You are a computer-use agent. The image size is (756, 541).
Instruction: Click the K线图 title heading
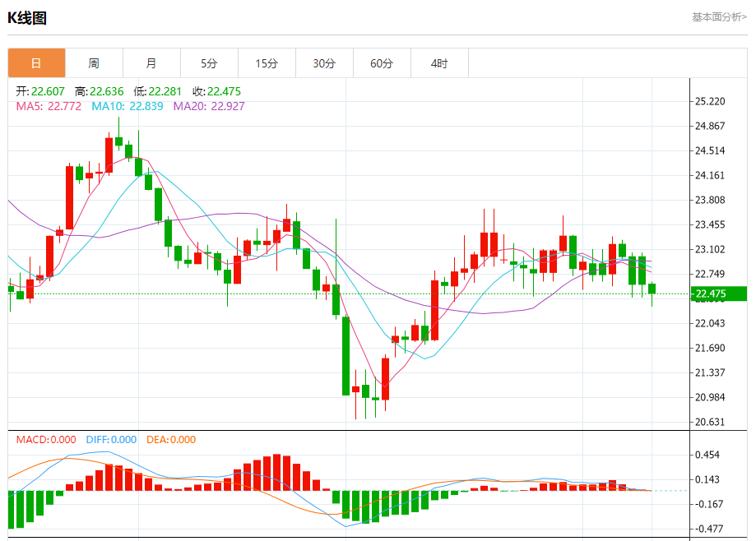(27, 17)
